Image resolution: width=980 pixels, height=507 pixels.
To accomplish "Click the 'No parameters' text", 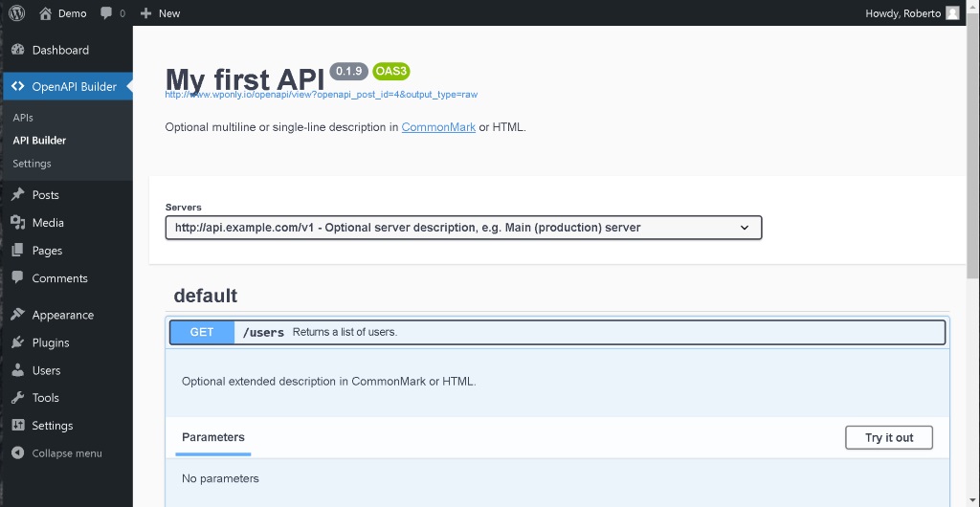I will (x=220, y=478).
